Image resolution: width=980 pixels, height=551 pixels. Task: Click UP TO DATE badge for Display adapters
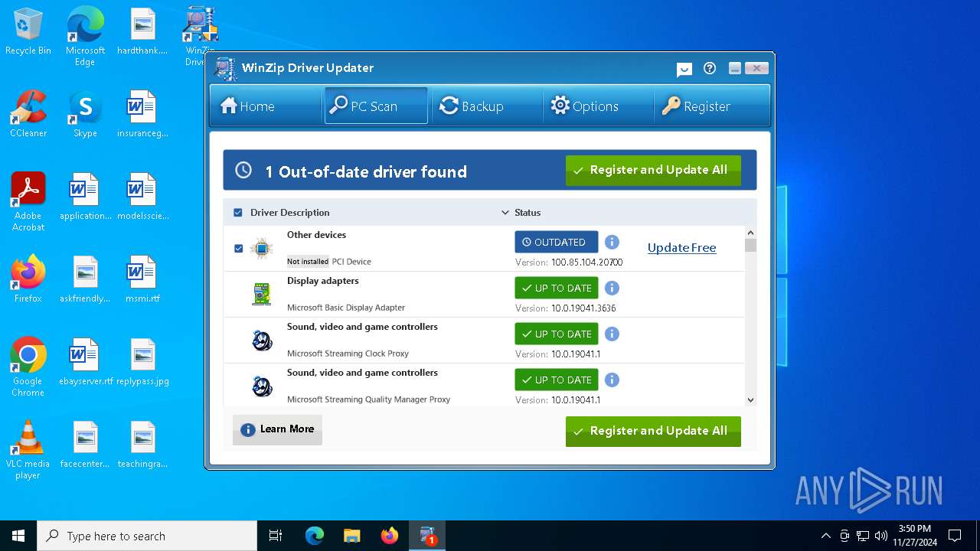click(x=556, y=288)
